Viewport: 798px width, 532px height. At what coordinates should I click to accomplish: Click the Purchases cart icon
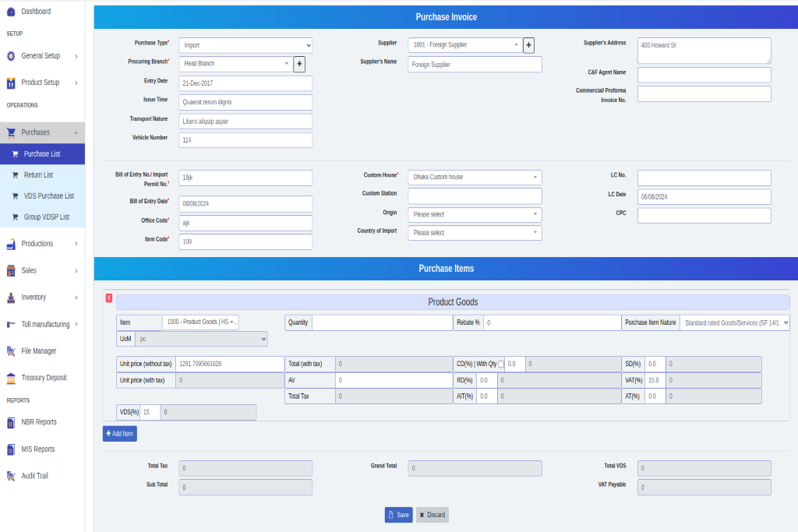click(11, 132)
